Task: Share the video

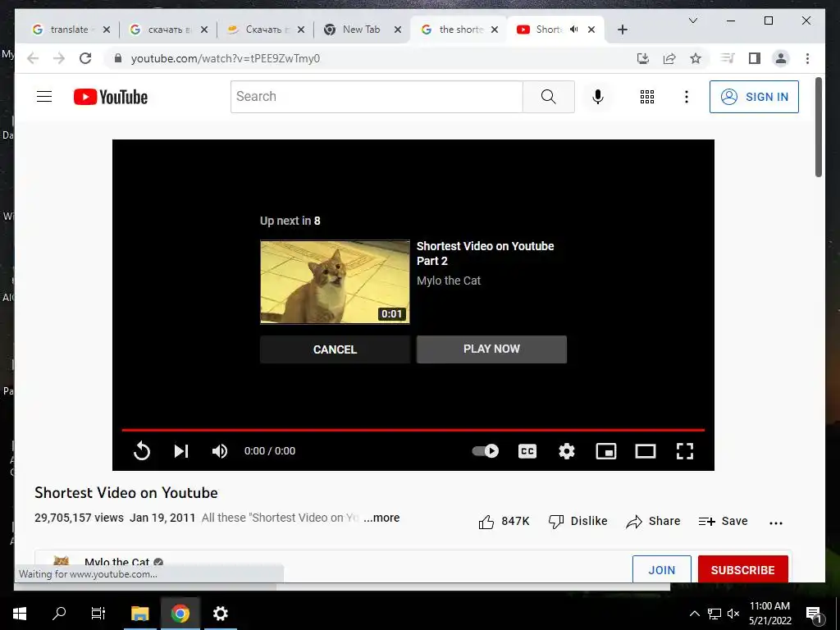Action: (x=653, y=521)
